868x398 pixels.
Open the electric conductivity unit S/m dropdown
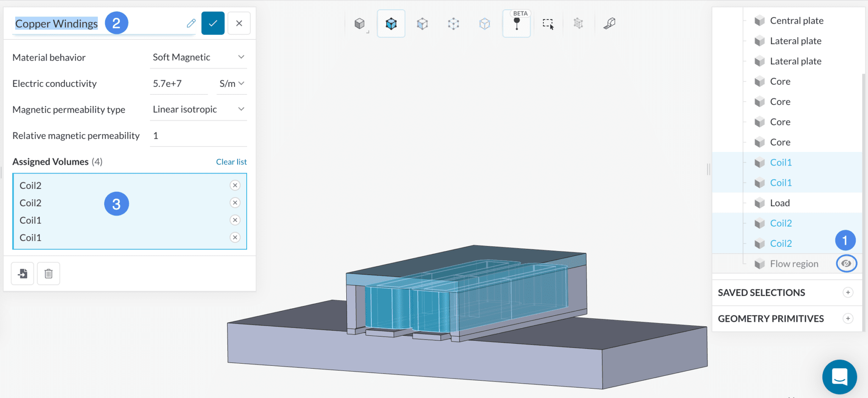231,83
